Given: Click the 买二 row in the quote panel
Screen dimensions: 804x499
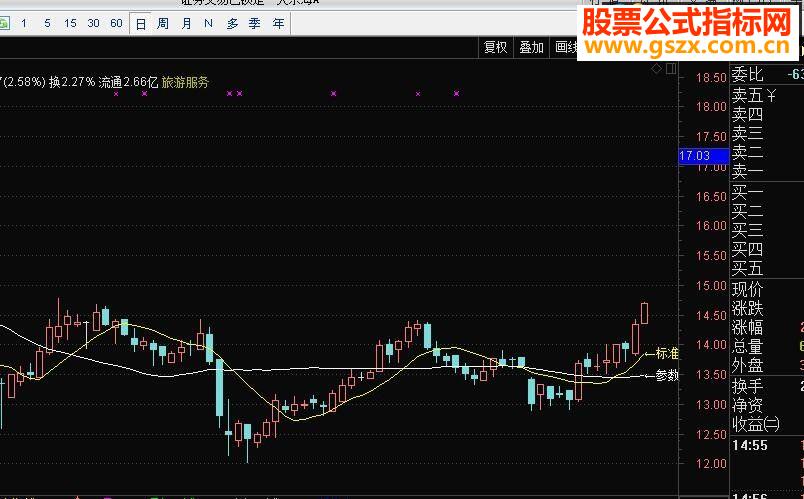Looking at the screenshot, I should click(x=748, y=211).
